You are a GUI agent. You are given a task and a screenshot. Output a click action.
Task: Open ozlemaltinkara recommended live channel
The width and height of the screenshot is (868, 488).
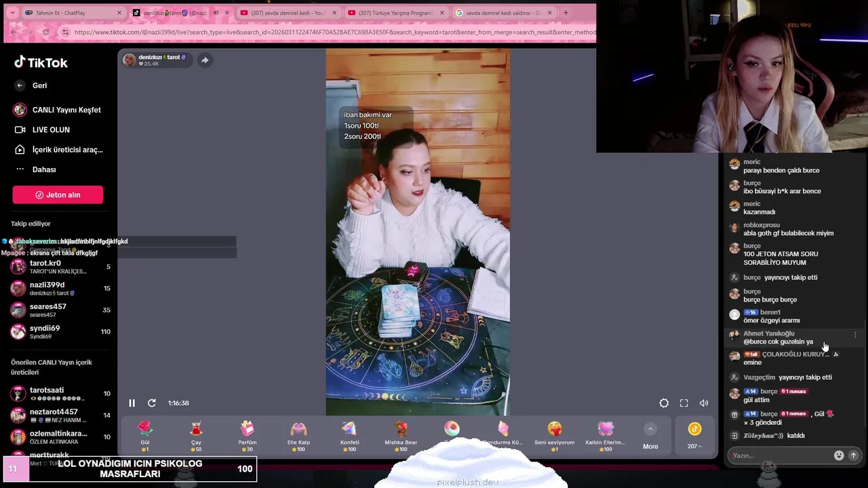pyautogui.click(x=59, y=437)
